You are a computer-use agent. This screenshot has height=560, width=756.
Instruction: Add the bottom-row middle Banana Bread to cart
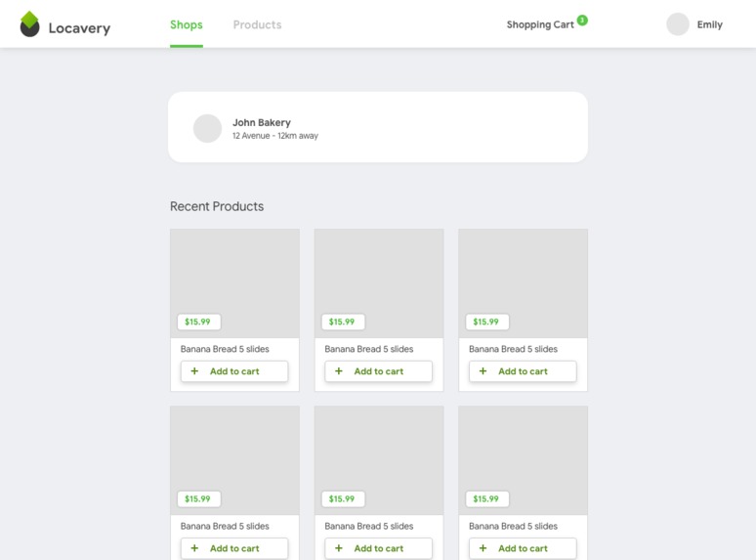(x=378, y=548)
